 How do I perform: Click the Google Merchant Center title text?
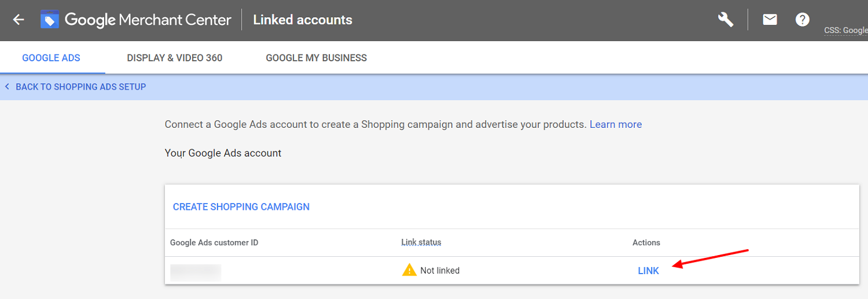[x=148, y=20]
